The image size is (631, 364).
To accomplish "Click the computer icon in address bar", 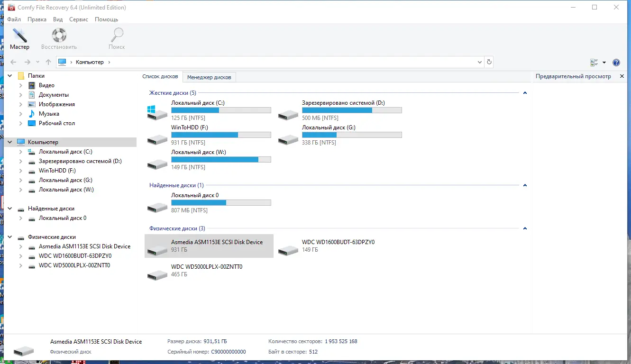I will pos(62,62).
